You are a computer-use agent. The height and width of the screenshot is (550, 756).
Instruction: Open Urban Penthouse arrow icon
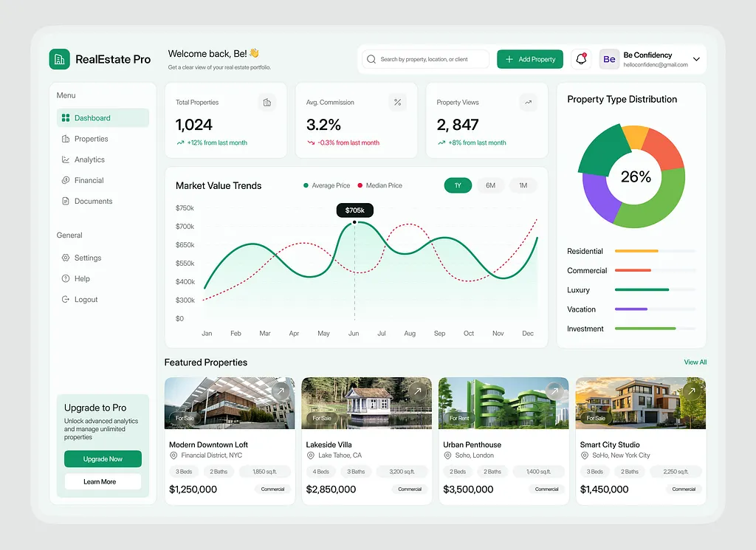pyautogui.click(x=554, y=391)
